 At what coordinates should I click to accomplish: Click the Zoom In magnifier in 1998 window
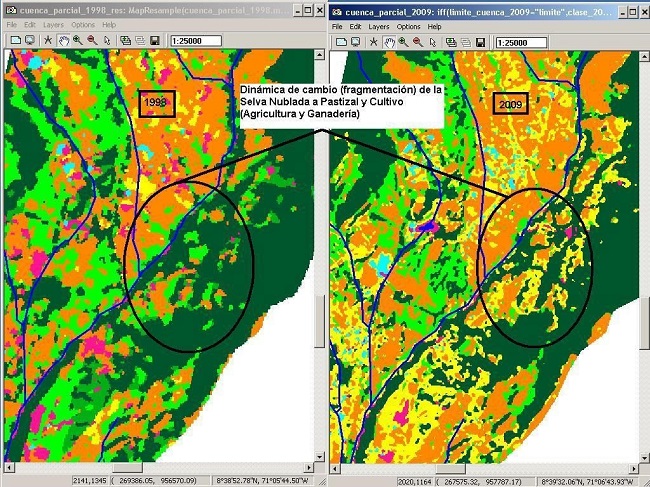point(77,41)
